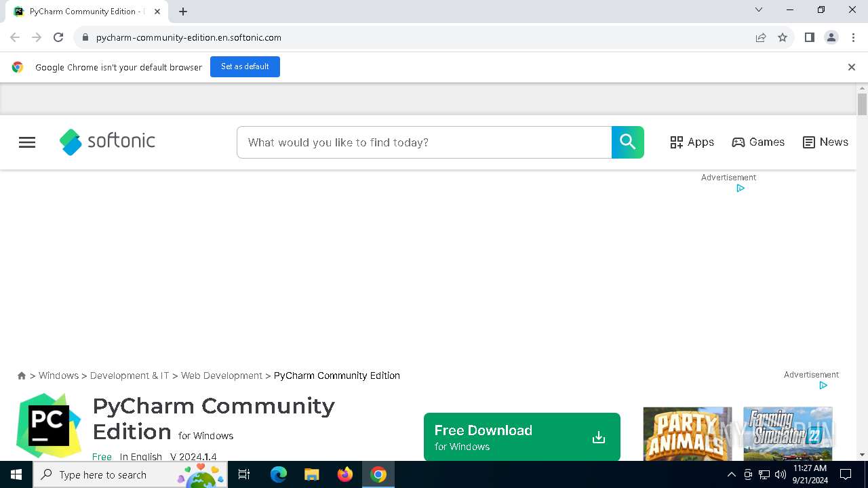Open the Chrome profile avatar
This screenshot has height=488, width=868.
831,37
